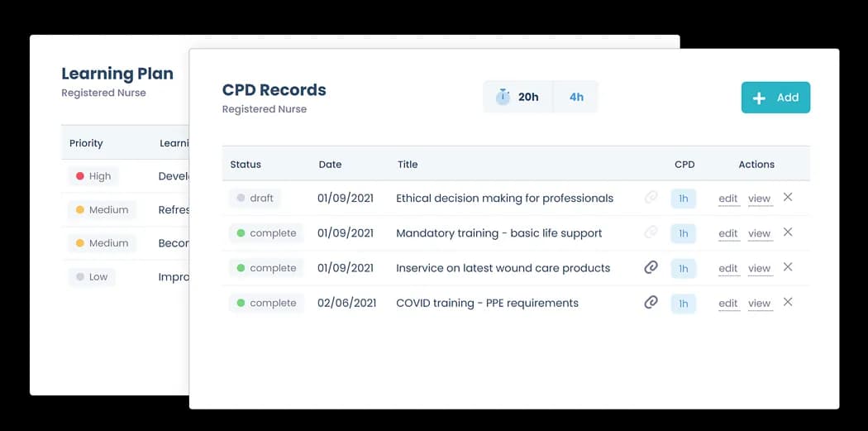Edit the COVID training record

pyautogui.click(x=728, y=303)
